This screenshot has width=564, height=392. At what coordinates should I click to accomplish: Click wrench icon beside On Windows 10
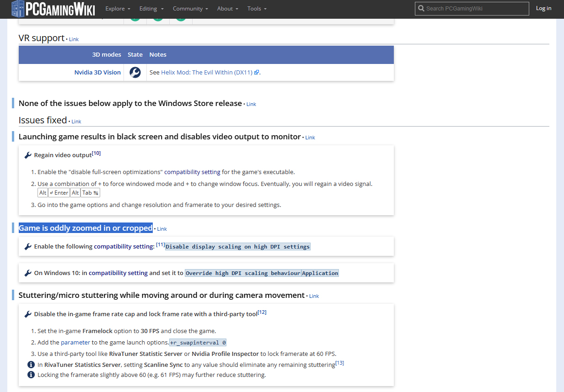point(28,273)
